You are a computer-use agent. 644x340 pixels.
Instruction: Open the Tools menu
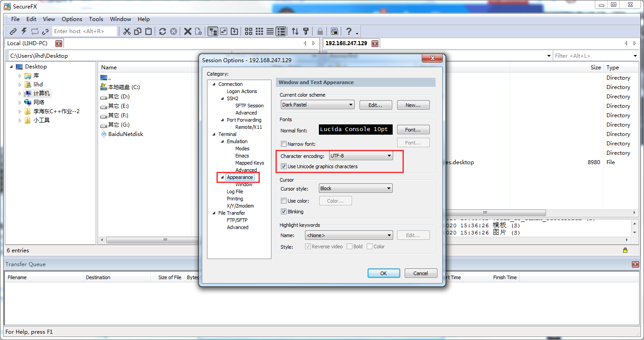(x=96, y=19)
